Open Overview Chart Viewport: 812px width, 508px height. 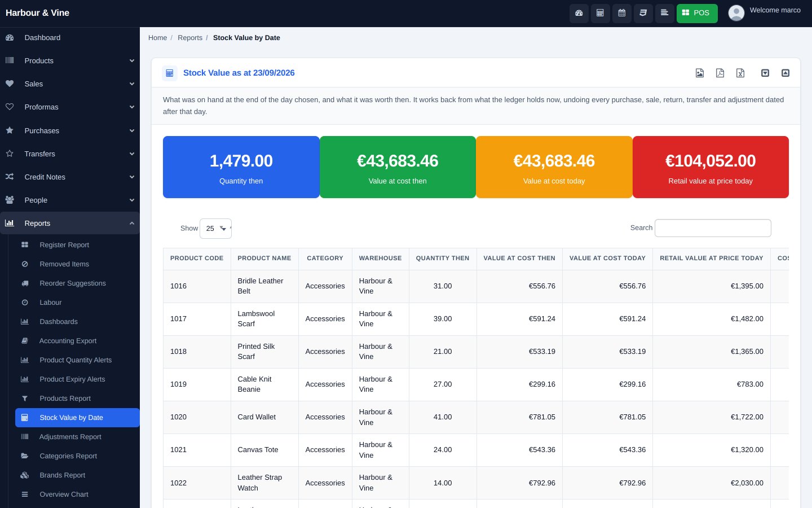pos(77,494)
